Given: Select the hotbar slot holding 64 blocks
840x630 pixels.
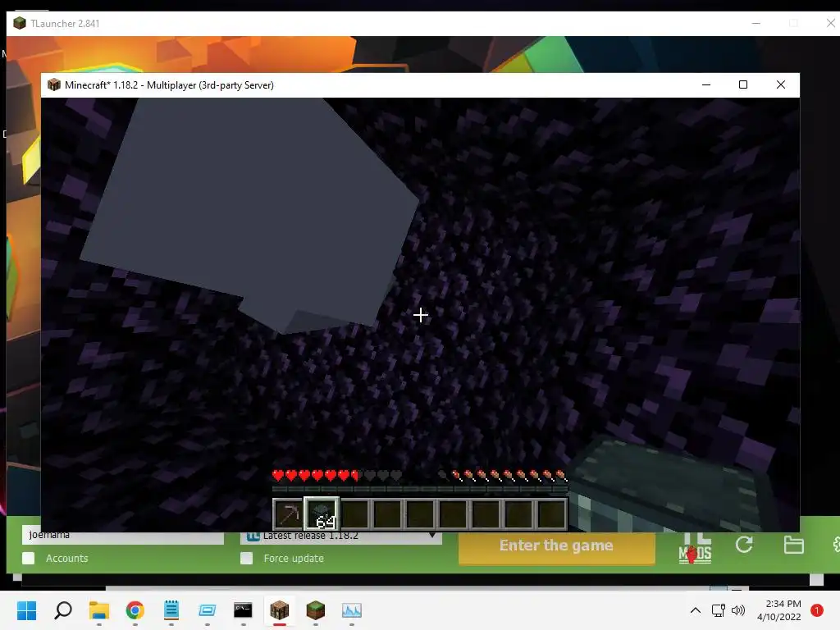Looking at the screenshot, I should (322, 514).
